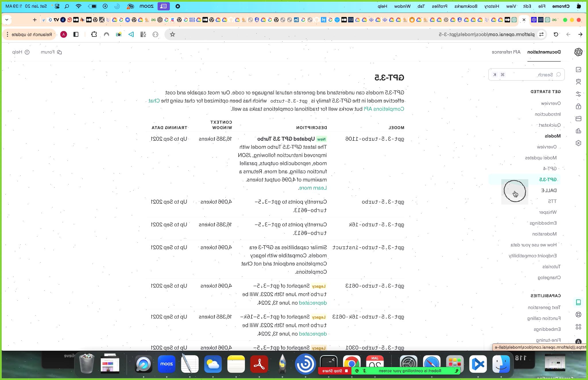Open the Moderation sidebar page
588x380 pixels.
[x=544, y=234]
